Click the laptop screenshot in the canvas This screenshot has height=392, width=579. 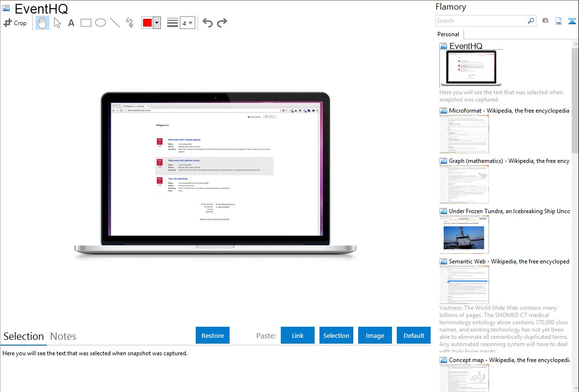tap(215, 175)
